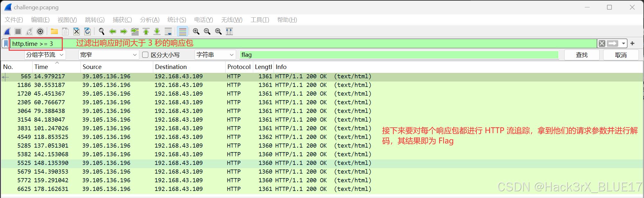Open the 宽窄 character width dropdown
Viewport: 644px width, 198px height.
click(109, 55)
